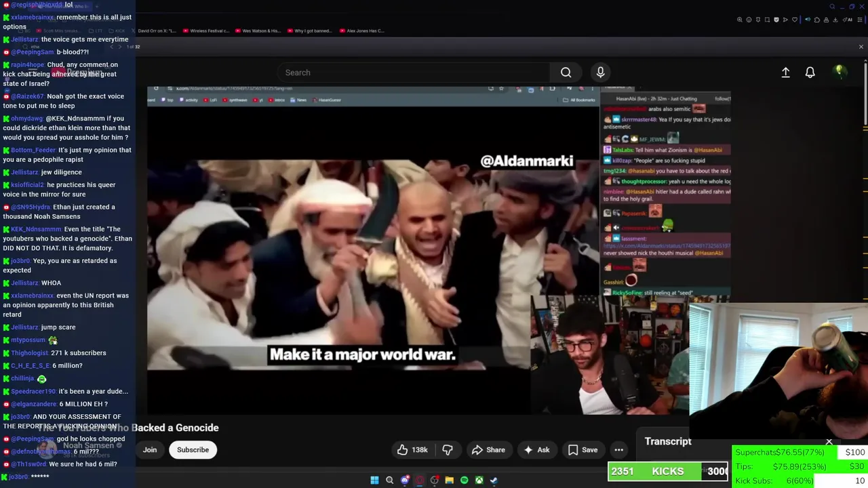
Task: Open the 'Alex Jones Has C...' bookmark
Action: (x=362, y=30)
